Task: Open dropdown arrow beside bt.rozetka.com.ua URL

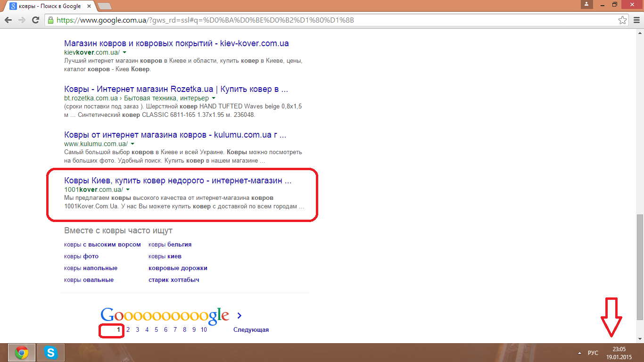Action: (214, 98)
